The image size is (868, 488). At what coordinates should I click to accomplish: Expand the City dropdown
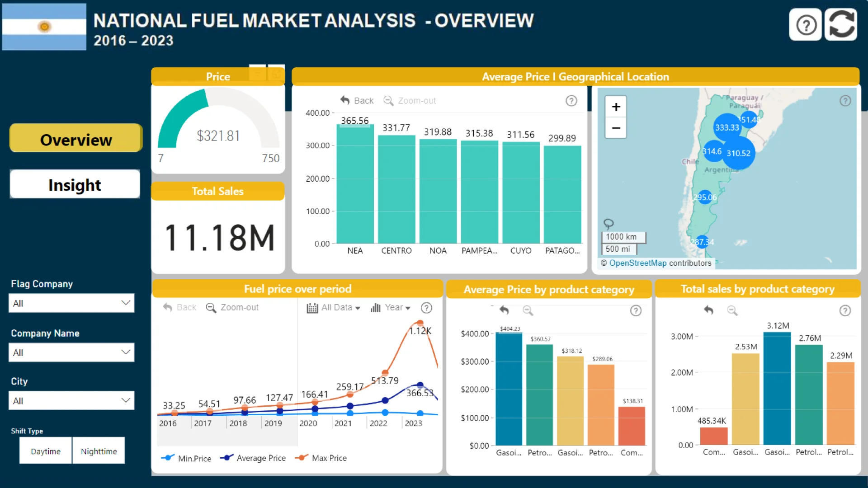pos(71,401)
